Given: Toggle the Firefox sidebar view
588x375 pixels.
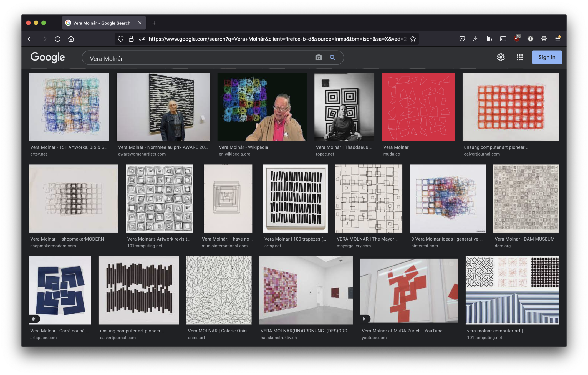Looking at the screenshot, I should coord(503,39).
